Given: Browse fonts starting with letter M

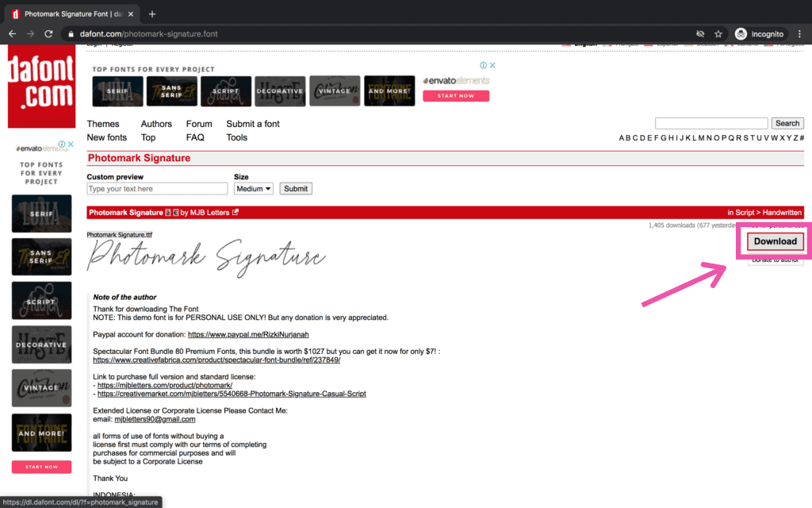Looking at the screenshot, I should pyautogui.click(x=701, y=138).
